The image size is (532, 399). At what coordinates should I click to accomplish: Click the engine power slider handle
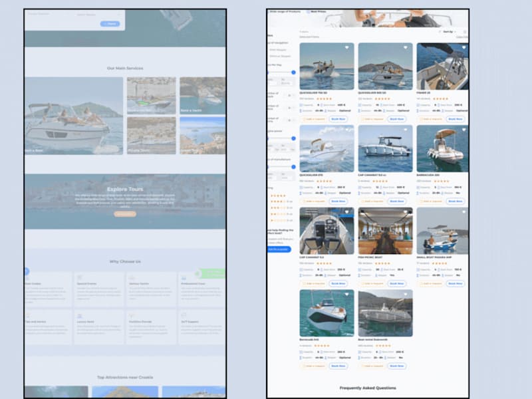coord(293,138)
